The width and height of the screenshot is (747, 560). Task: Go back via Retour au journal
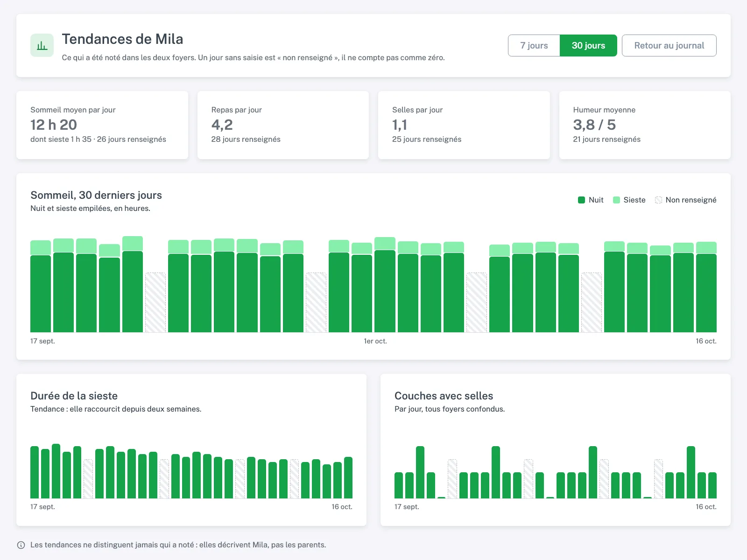669,45
